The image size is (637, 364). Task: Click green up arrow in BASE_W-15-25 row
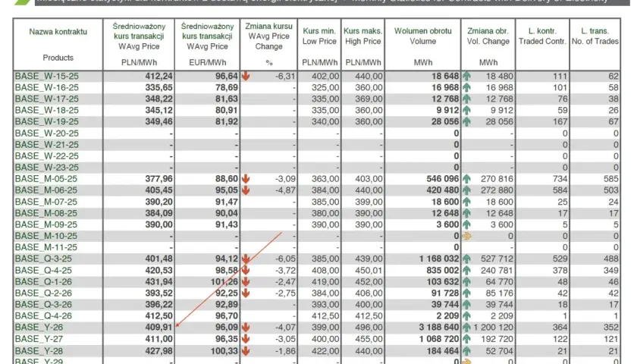(x=466, y=76)
